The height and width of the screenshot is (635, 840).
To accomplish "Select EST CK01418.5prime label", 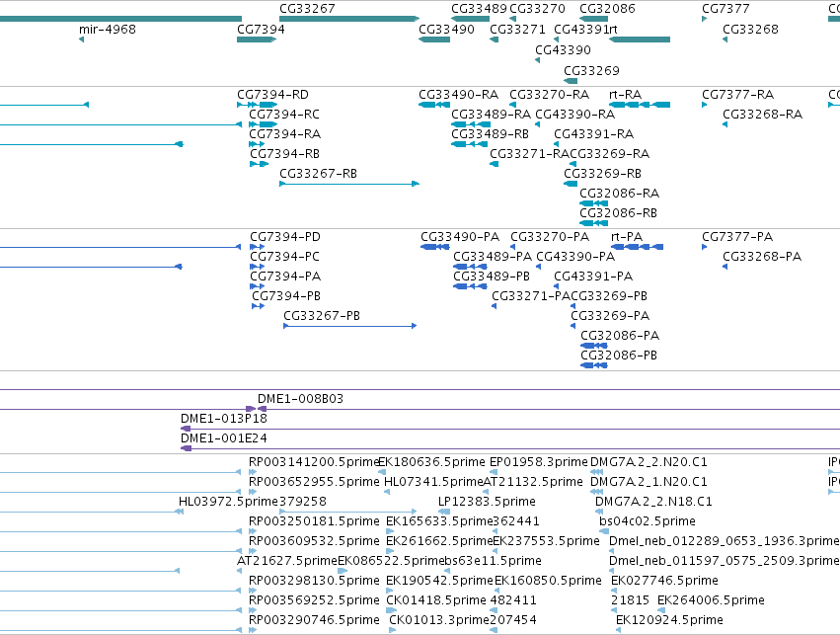I will (x=436, y=600).
